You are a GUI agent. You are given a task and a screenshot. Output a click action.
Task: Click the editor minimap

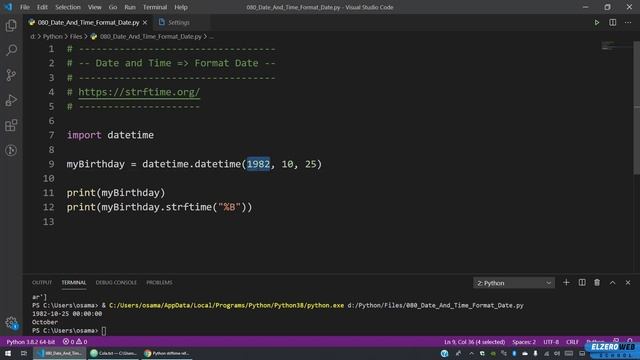(x=616, y=45)
